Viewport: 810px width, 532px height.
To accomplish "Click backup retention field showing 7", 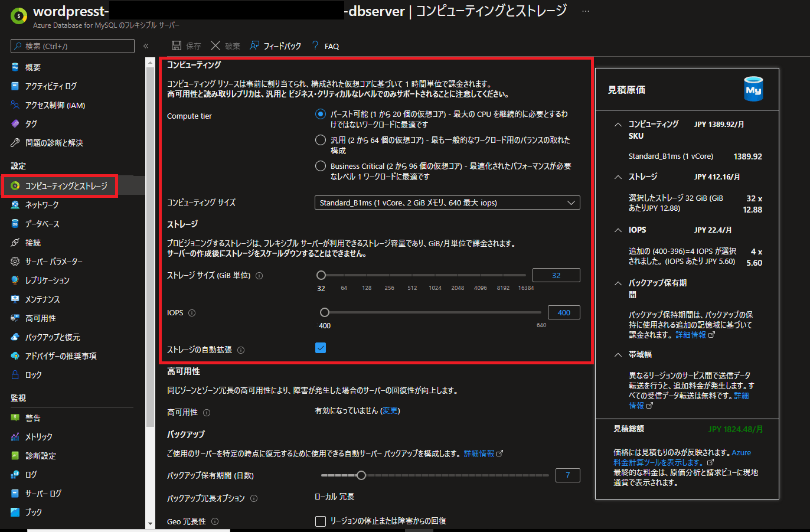I will 568,475.
